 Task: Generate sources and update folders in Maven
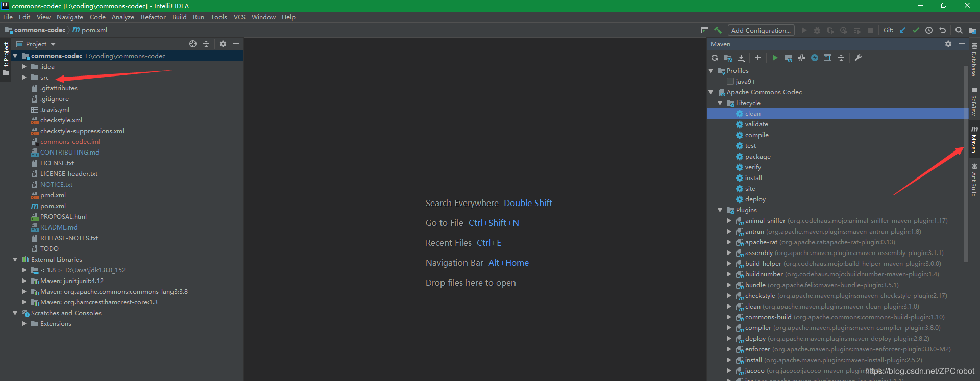coord(728,58)
